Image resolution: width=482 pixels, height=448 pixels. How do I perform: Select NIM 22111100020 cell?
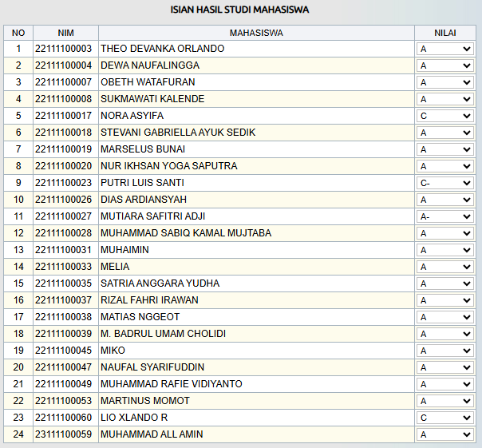click(64, 166)
